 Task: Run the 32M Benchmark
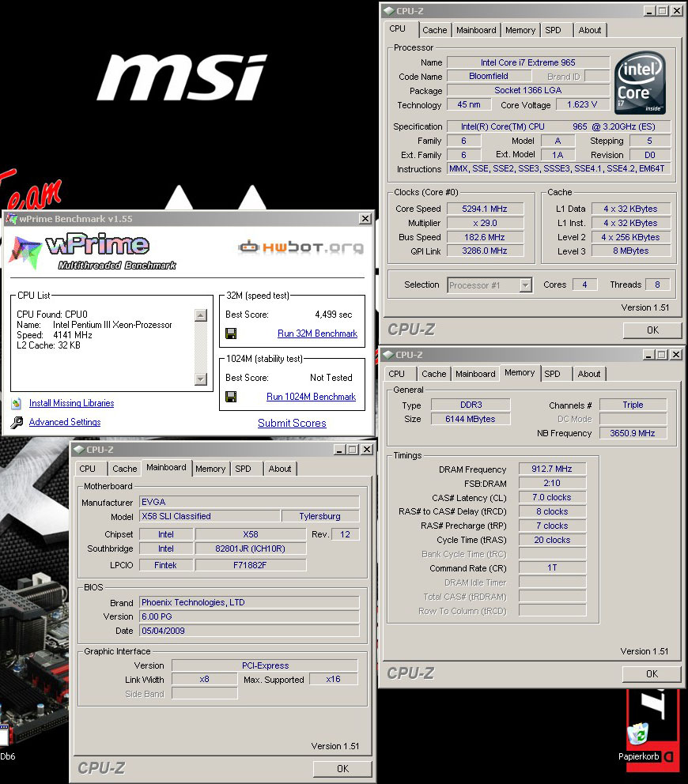click(x=317, y=334)
